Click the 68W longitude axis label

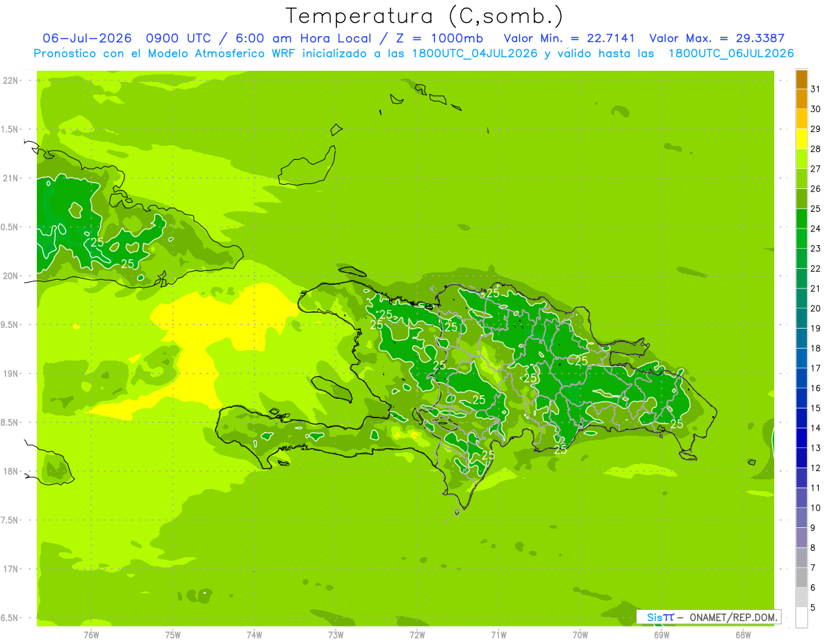point(743,635)
